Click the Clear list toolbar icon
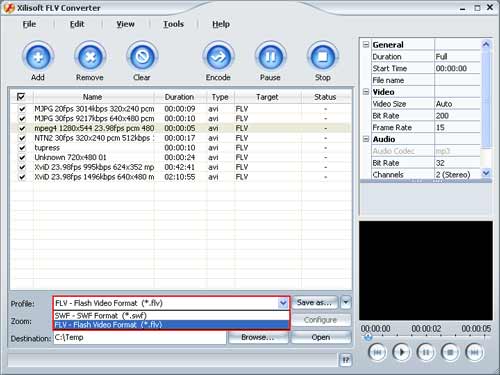 (x=142, y=57)
